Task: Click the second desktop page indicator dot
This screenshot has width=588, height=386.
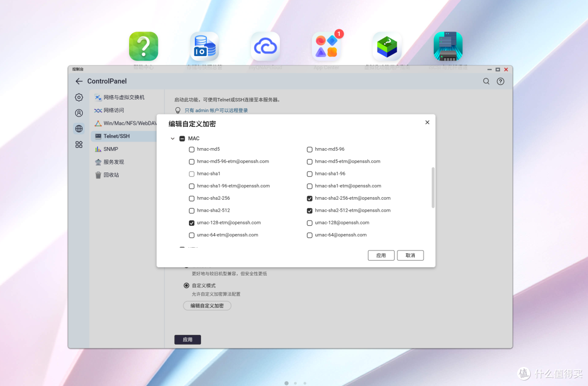Action: (296, 383)
